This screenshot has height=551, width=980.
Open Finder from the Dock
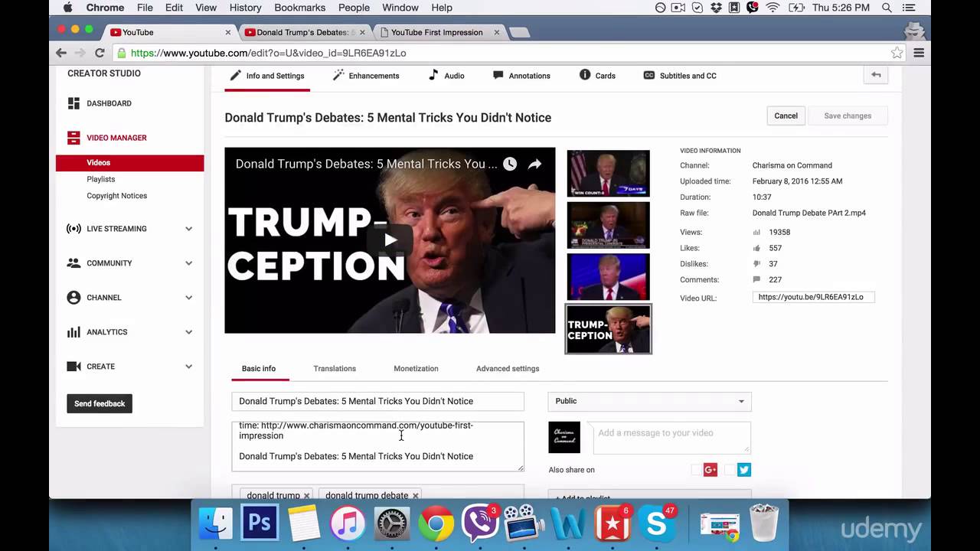click(x=216, y=523)
